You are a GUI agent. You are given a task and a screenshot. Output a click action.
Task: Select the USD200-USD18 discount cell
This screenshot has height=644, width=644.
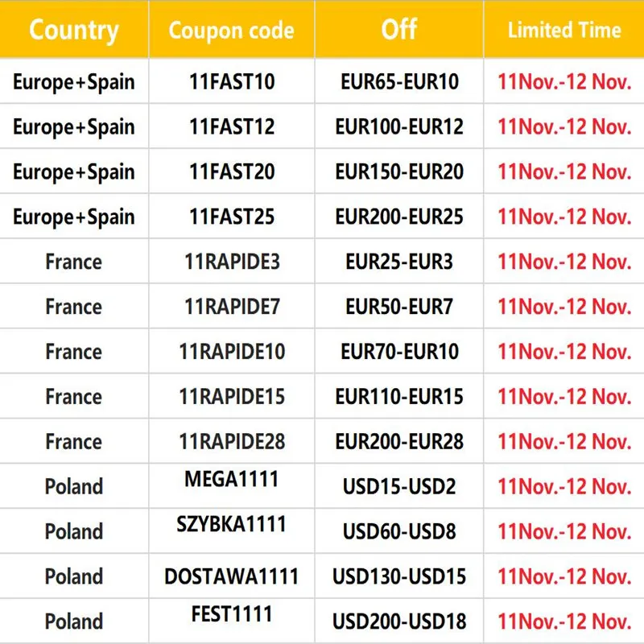399,621
